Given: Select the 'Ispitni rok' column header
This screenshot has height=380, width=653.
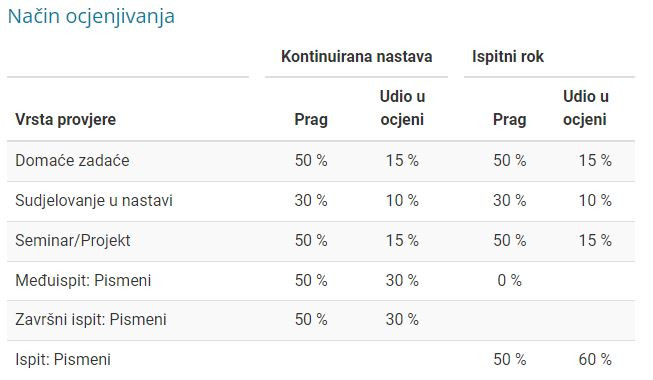Looking at the screenshot, I should click(x=508, y=56).
